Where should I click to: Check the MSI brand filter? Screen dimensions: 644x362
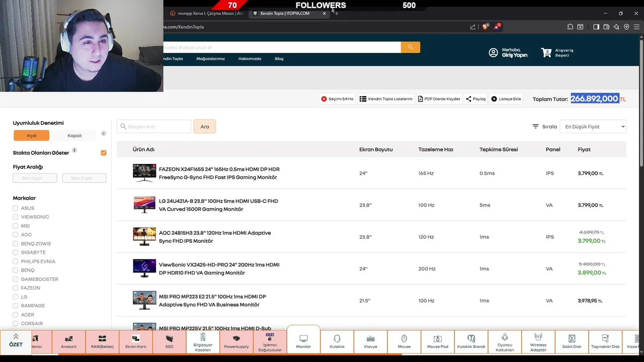tap(16, 226)
